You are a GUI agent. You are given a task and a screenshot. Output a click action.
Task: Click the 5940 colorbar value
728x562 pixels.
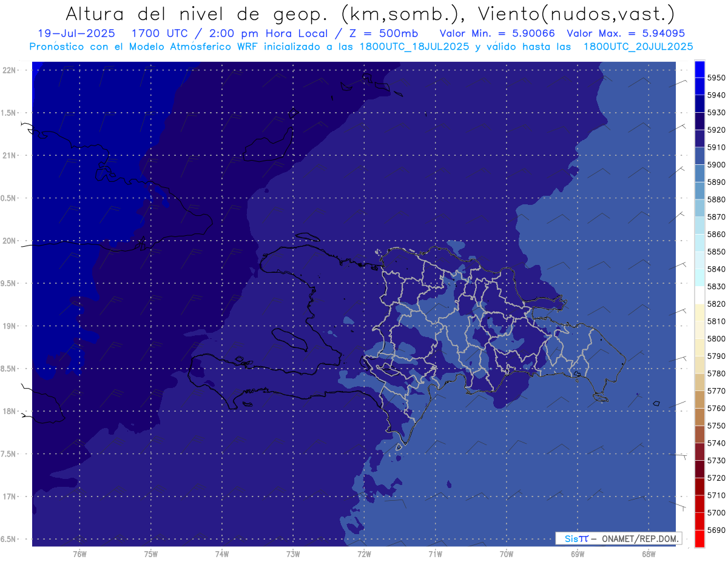click(x=716, y=95)
